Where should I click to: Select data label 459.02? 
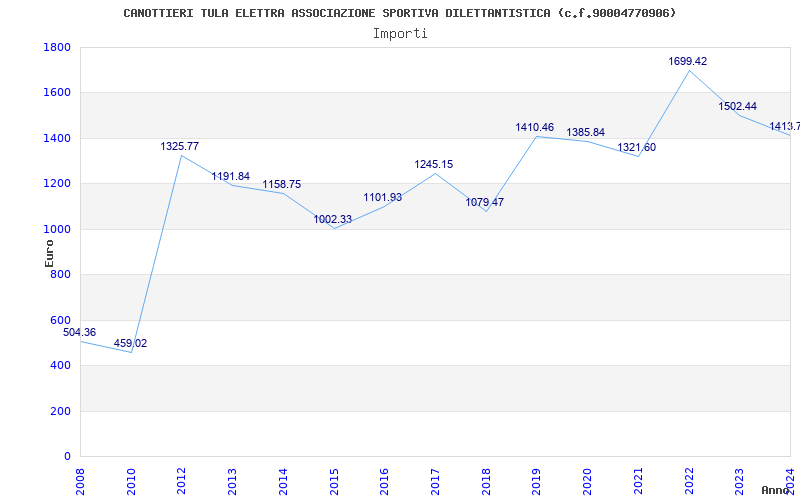point(131,343)
